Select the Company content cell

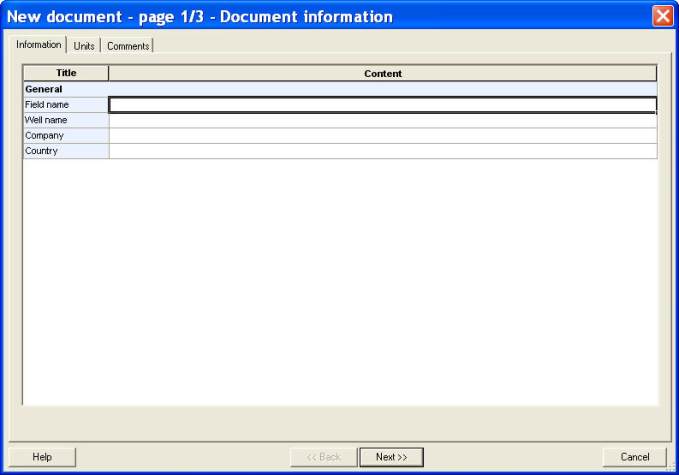[x=382, y=136]
